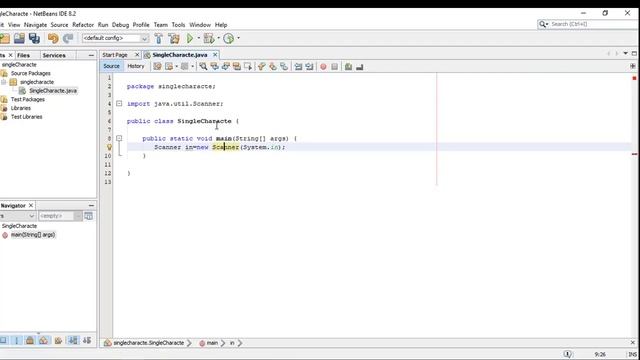Click the Save All toolbar icon
The width and height of the screenshot is (640, 360).
coord(34,38)
